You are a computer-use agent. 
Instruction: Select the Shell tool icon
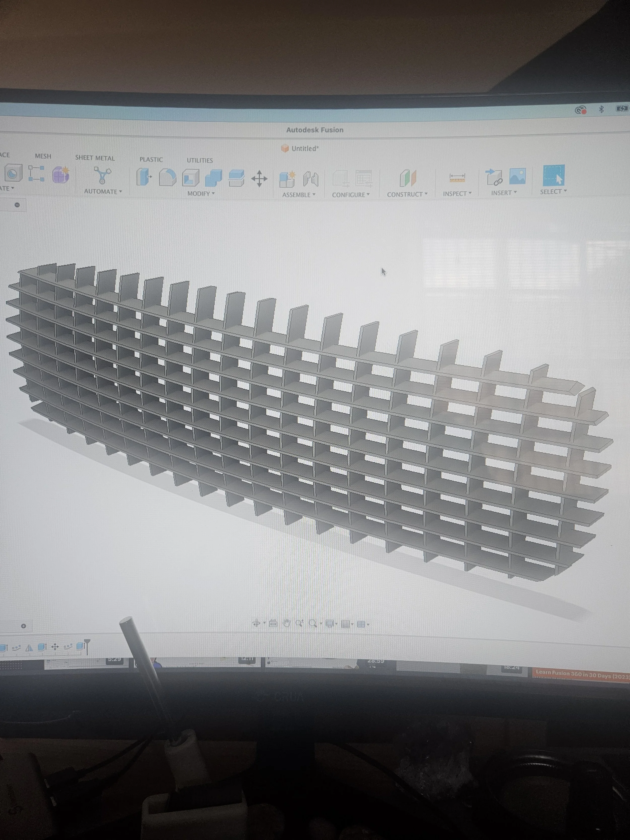pos(191,178)
